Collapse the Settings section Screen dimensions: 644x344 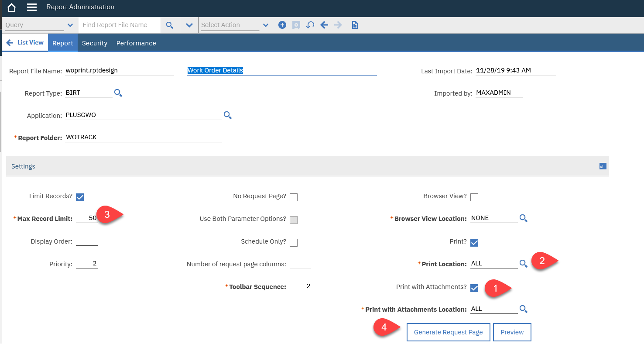603,166
